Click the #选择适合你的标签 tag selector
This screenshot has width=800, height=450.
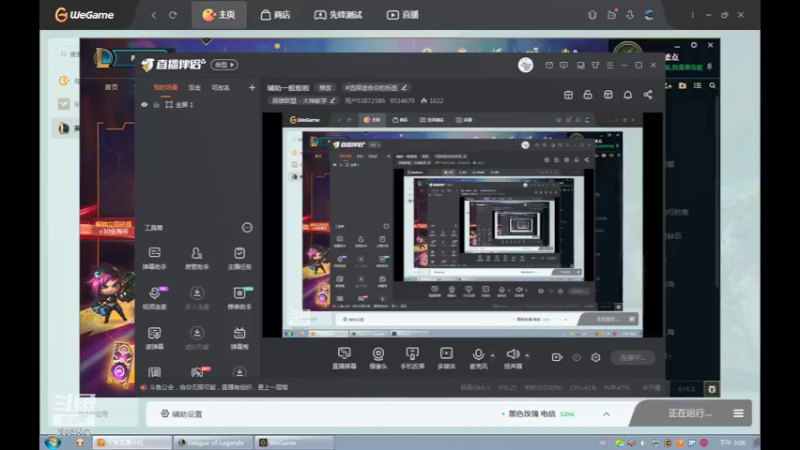pos(376,88)
